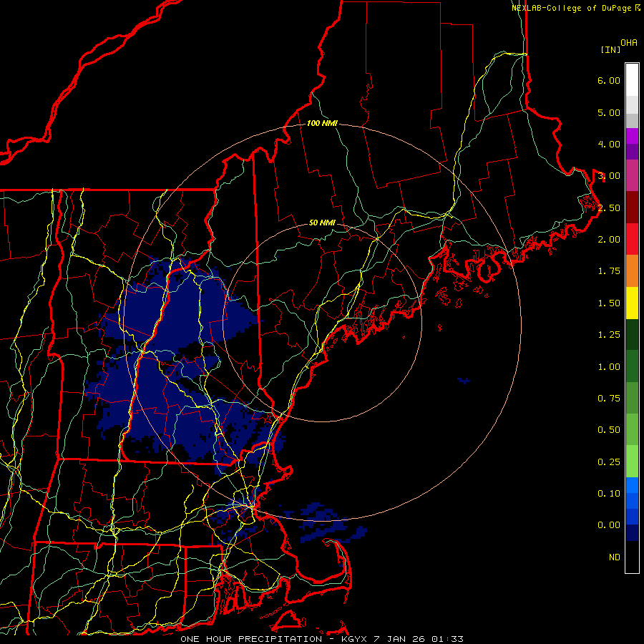Click the 1.50 legend value

point(609,303)
